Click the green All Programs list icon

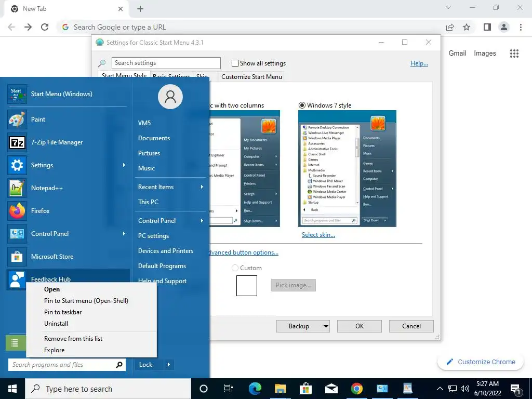click(15, 343)
